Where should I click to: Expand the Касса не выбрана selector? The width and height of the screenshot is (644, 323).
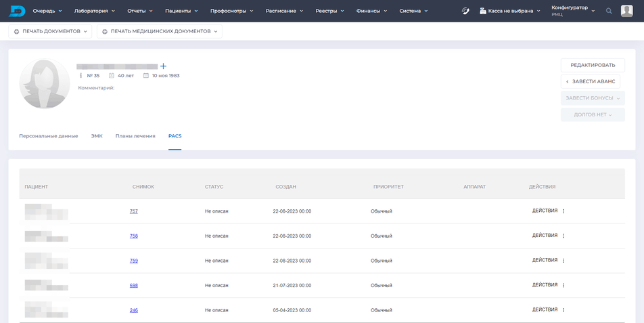(x=510, y=11)
